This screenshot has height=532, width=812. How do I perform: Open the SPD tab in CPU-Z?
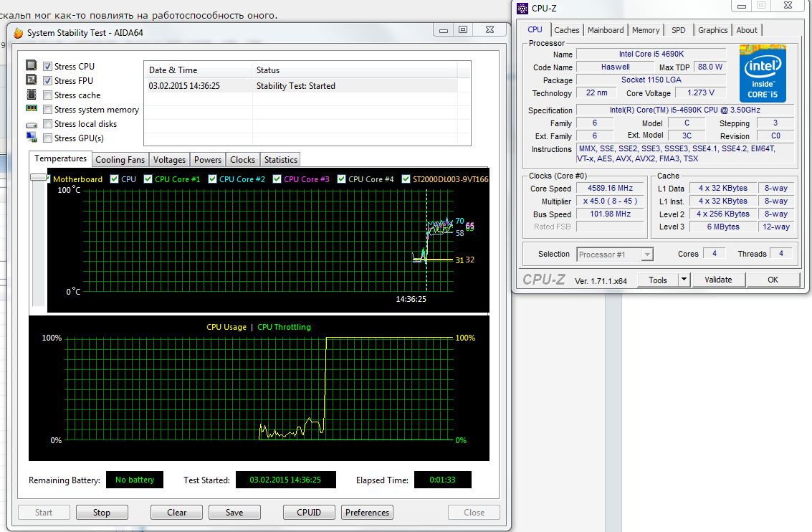[679, 30]
